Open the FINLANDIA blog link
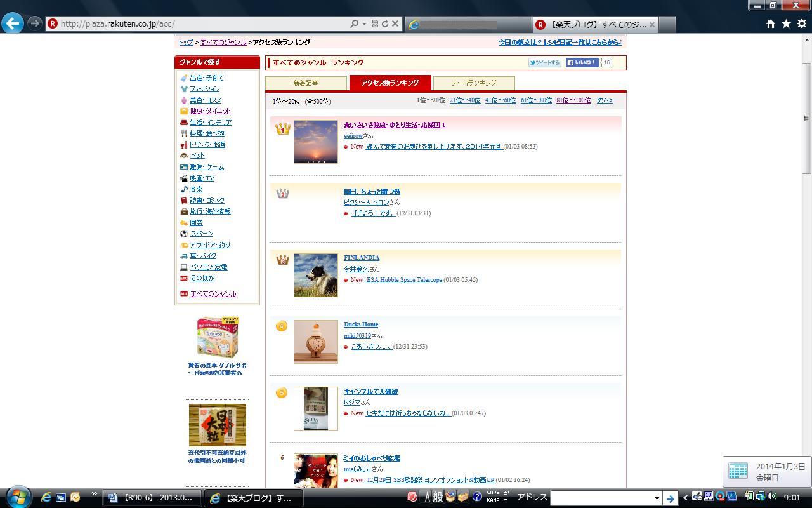This screenshot has height=508, width=812. [361, 257]
